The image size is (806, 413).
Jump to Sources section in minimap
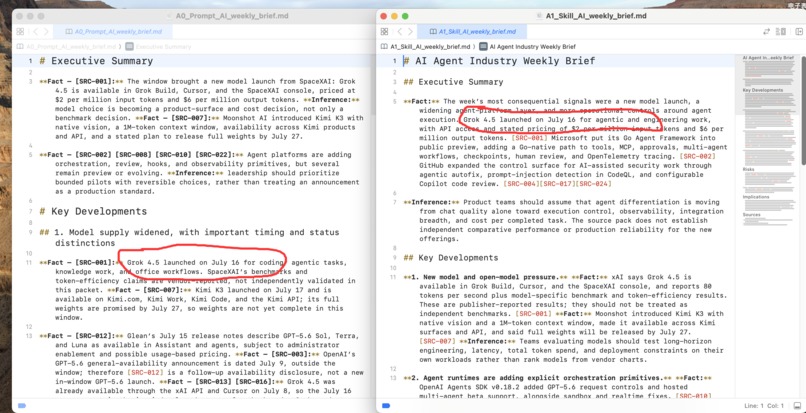751,214
